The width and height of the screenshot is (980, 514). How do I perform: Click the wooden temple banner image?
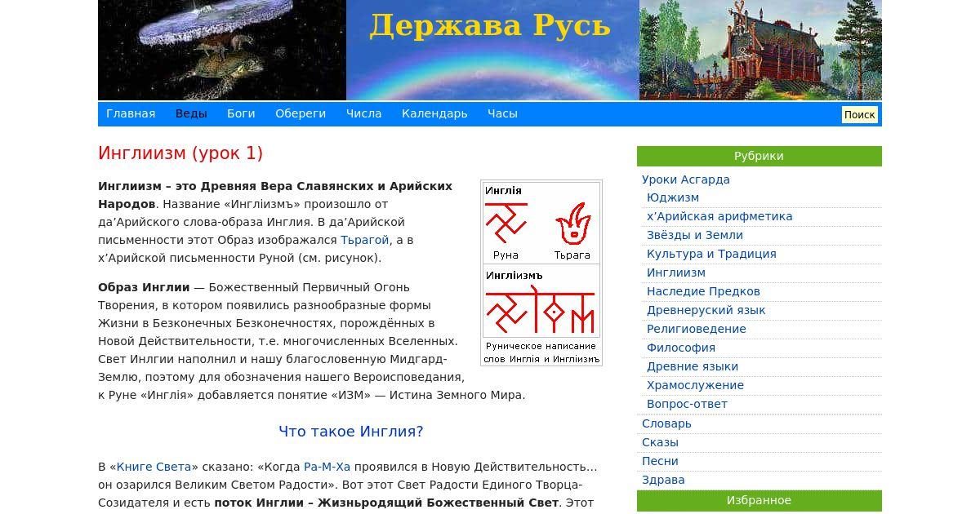[760, 50]
